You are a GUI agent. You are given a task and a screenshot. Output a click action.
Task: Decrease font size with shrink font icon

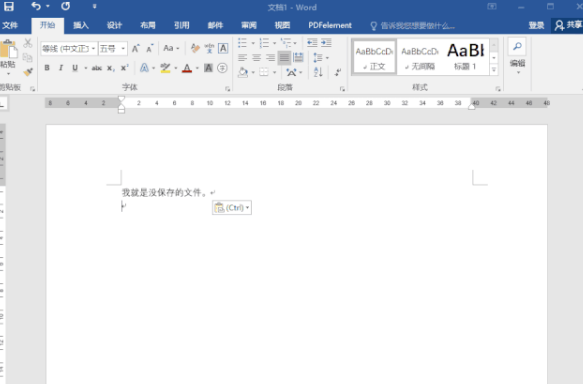(x=149, y=48)
